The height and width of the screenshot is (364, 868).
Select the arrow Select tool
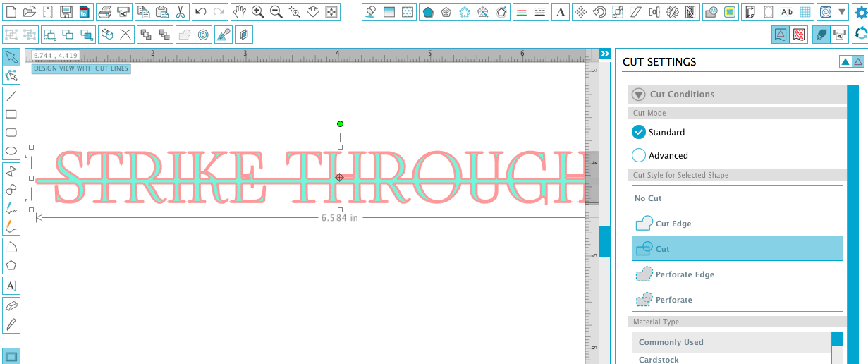[x=11, y=57]
